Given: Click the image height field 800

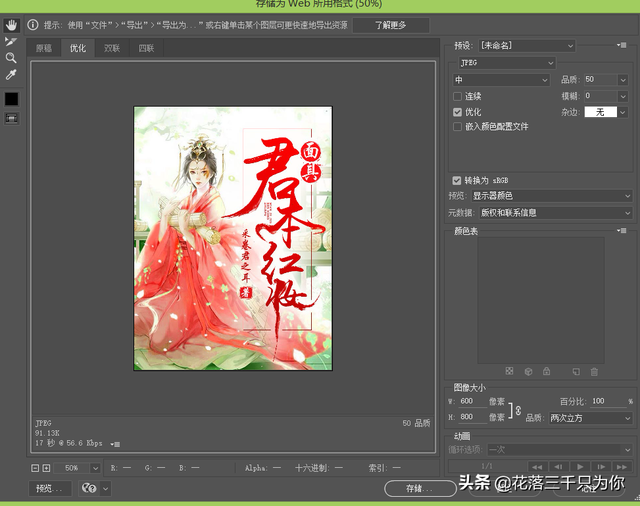Looking at the screenshot, I should pos(472,417).
